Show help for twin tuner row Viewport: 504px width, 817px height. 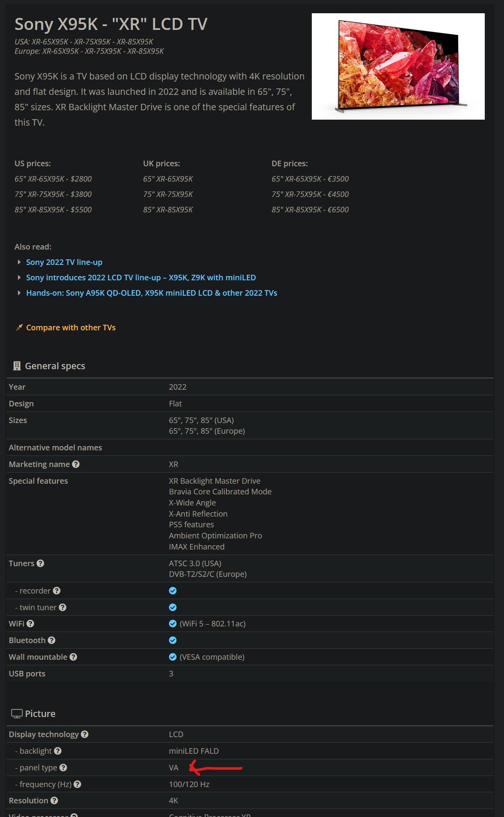[62, 607]
